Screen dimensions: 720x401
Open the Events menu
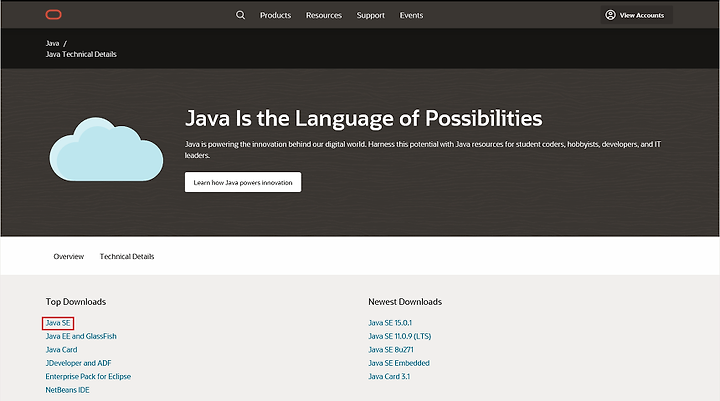(411, 15)
